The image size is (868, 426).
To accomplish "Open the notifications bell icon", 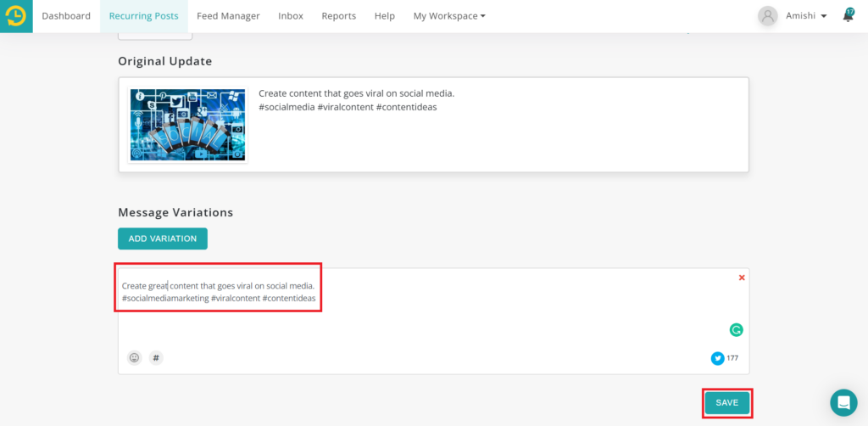I will click(x=848, y=15).
